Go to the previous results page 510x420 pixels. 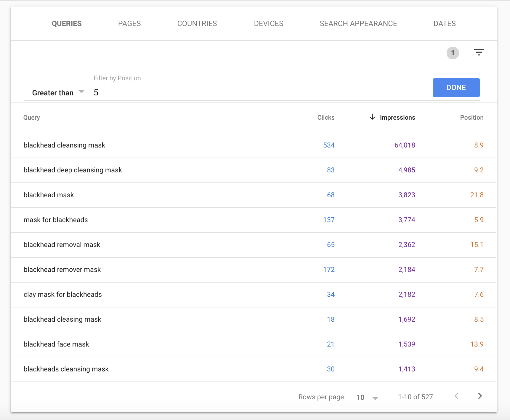(x=456, y=396)
